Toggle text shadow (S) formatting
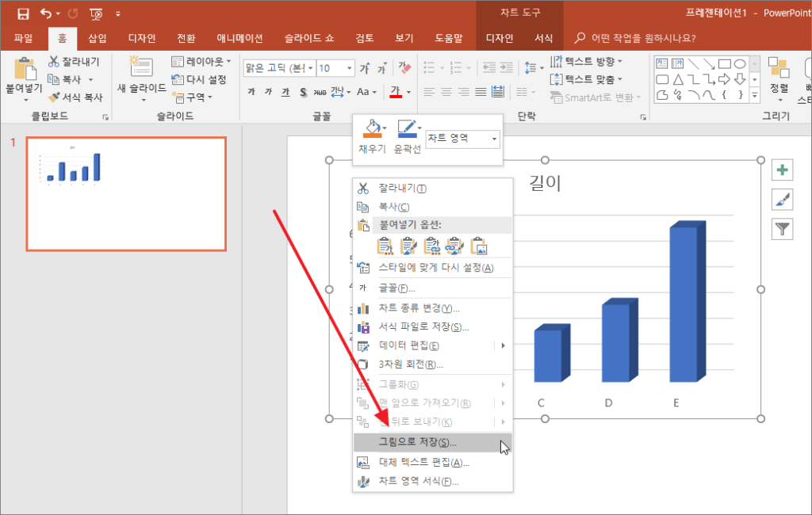This screenshot has width=812, height=515. pyautogui.click(x=303, y=93)
